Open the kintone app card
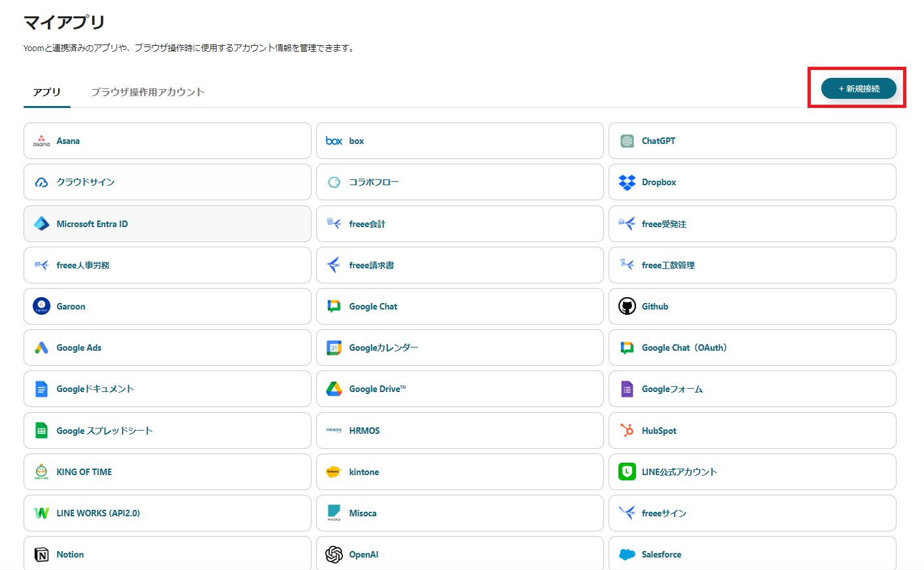This screenshot has width=924, height=570. (459, 472)
